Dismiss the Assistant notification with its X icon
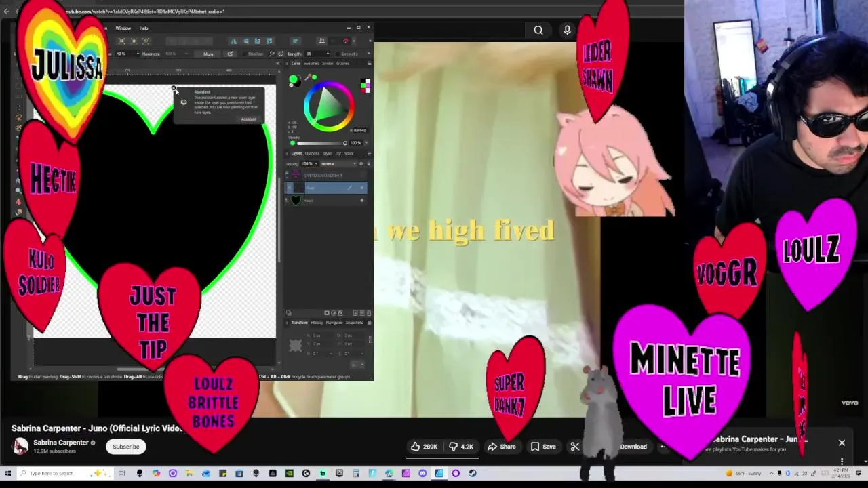 tap(174, 88)
